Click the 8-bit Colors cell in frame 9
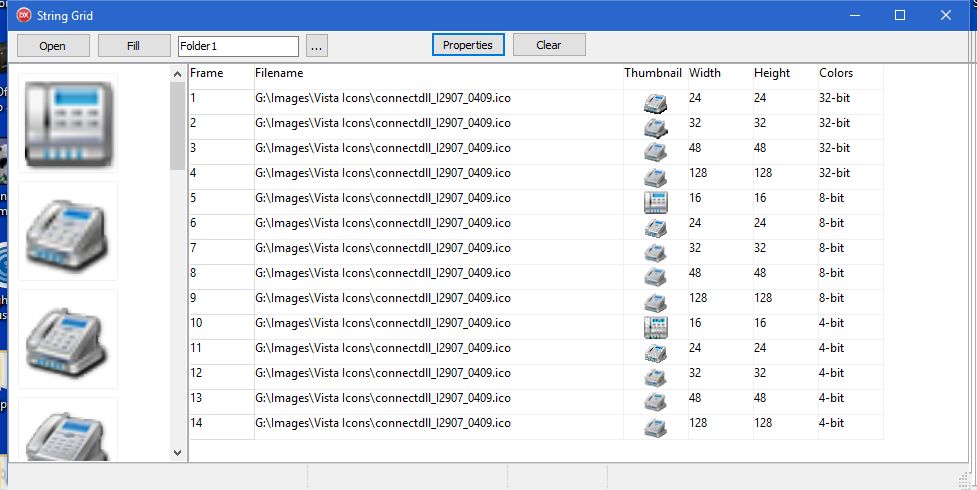Image resolution: width=977 pixels, height=490 pixels. (851, 302)
